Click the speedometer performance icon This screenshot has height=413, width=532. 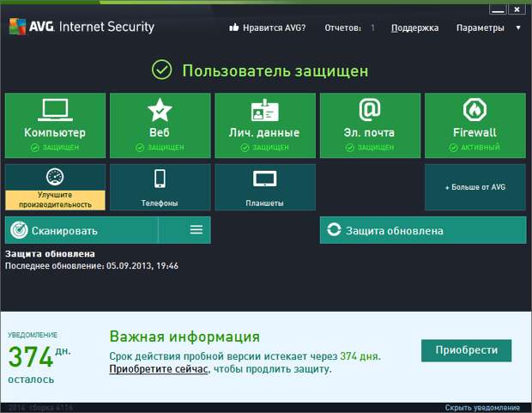(55, 177)
